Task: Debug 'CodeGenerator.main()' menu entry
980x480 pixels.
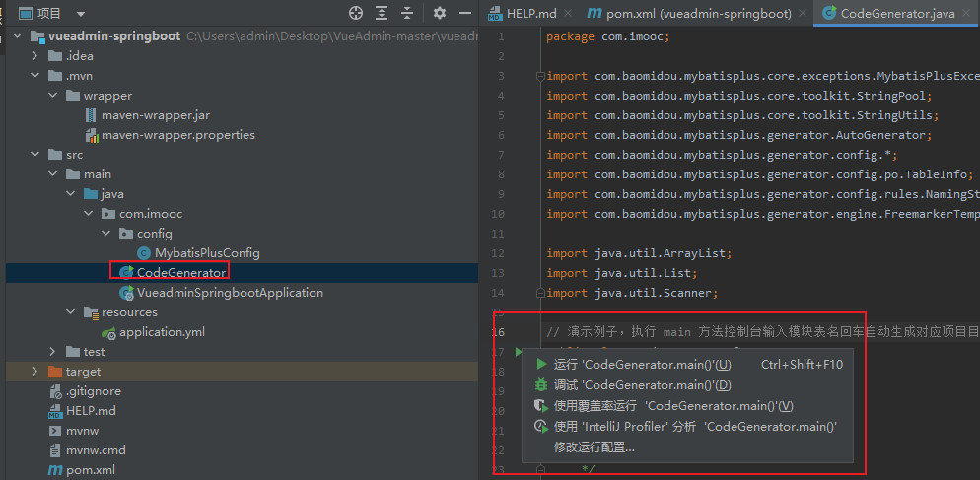Action: click(x=687, y=385)
